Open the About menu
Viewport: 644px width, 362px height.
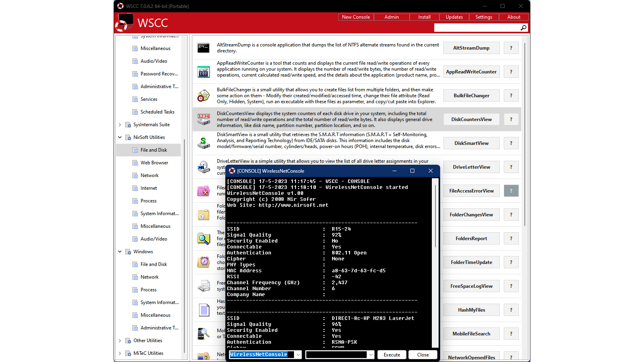514,17
